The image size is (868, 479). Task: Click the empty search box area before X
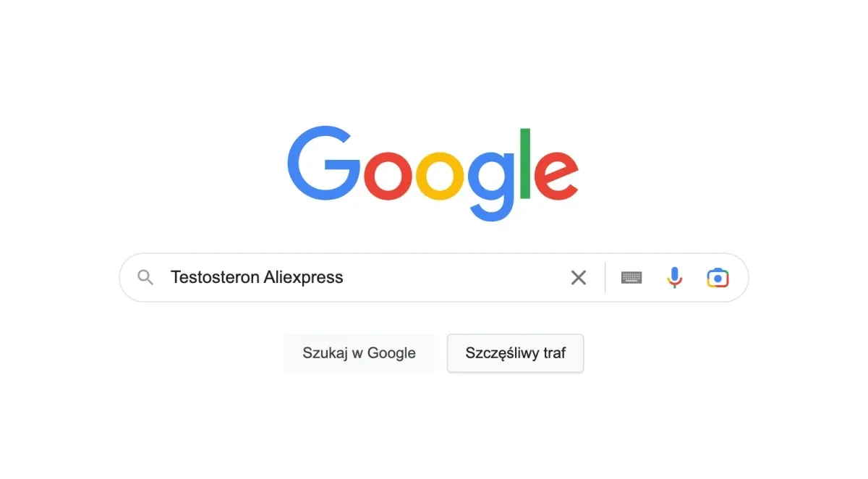tap(456, 277)
